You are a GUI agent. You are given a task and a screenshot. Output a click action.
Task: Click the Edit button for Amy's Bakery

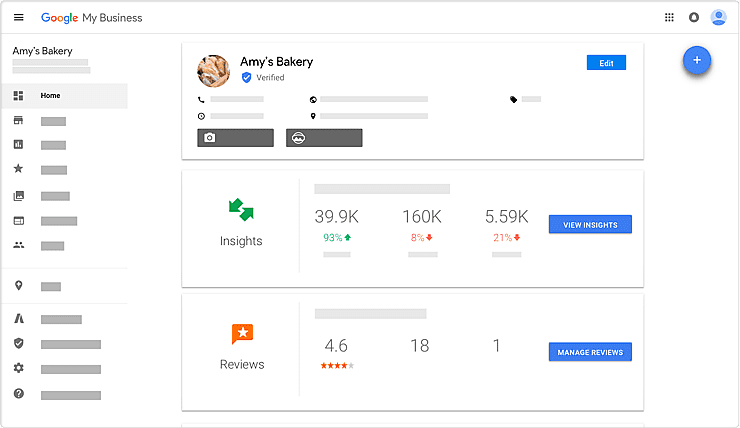pyautogui.click(x=606, y=63)
